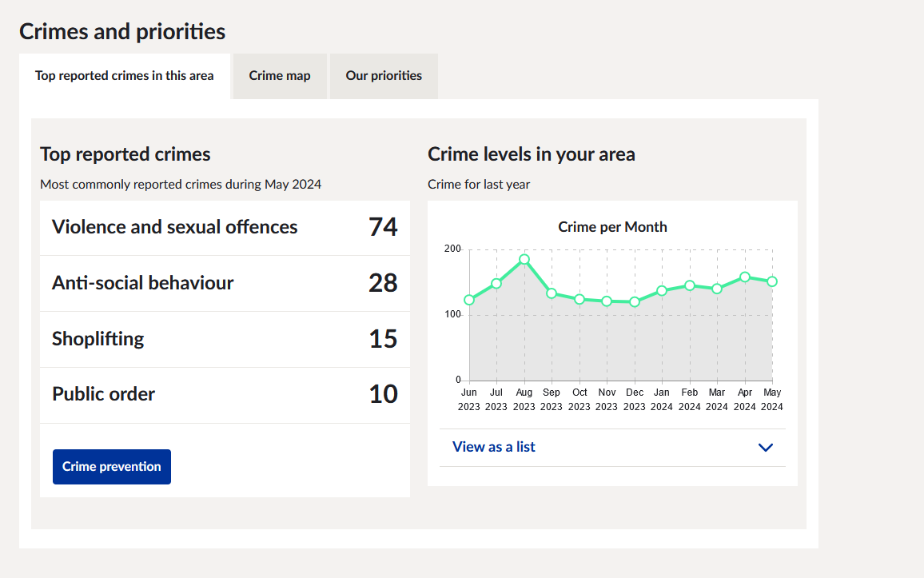Click the Jan 2024 chart data point
This screenshot has width=924, height=578.
pos(662,290)
